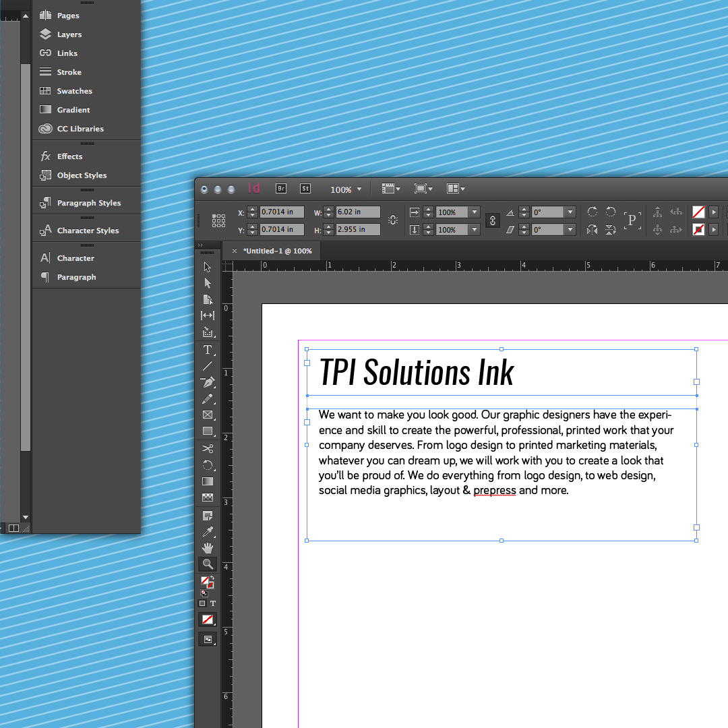Click rotate 90 degrees counter-clockwise icon
Viewport: 728px width, 728px height.
(x=611, y=212)
